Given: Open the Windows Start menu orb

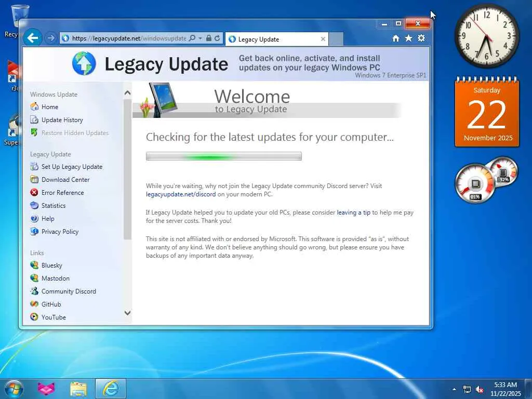Looking at the screenshot, I should pos(14,389).
